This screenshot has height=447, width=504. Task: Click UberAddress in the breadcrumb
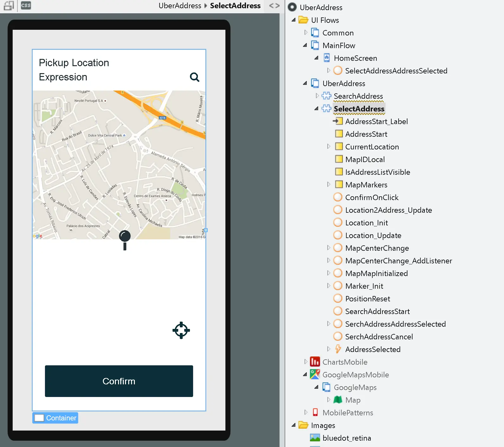pos(180,6)
